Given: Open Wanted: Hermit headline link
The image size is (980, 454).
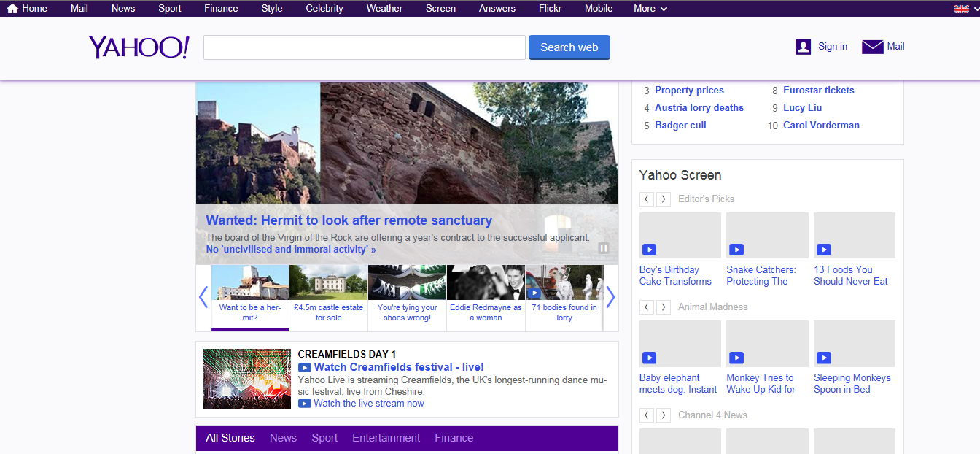Looking at the screenshot, I should [349, 220].
